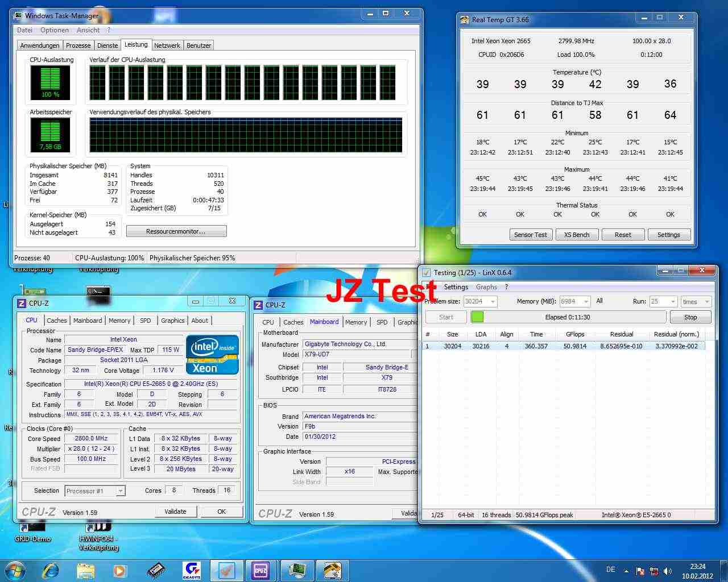The width and height of the screenshot is (728, 582).
Task: Click the GFlops column header in LinX
Action: click(575, 334)
